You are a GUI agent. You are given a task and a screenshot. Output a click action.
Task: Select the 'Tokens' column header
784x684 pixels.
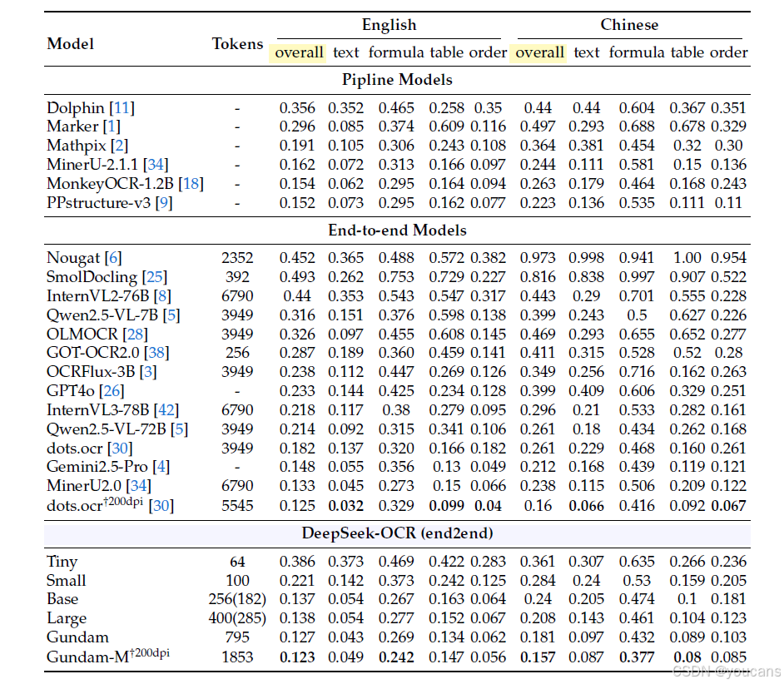pos(237,44)
